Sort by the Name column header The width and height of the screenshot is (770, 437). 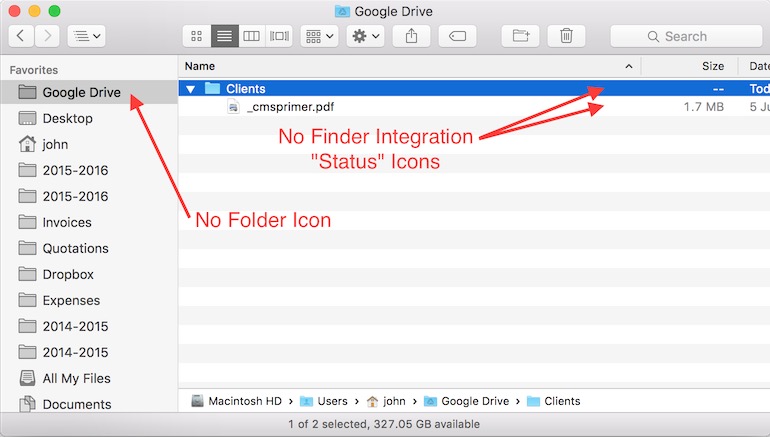click(x=200, y=66)
